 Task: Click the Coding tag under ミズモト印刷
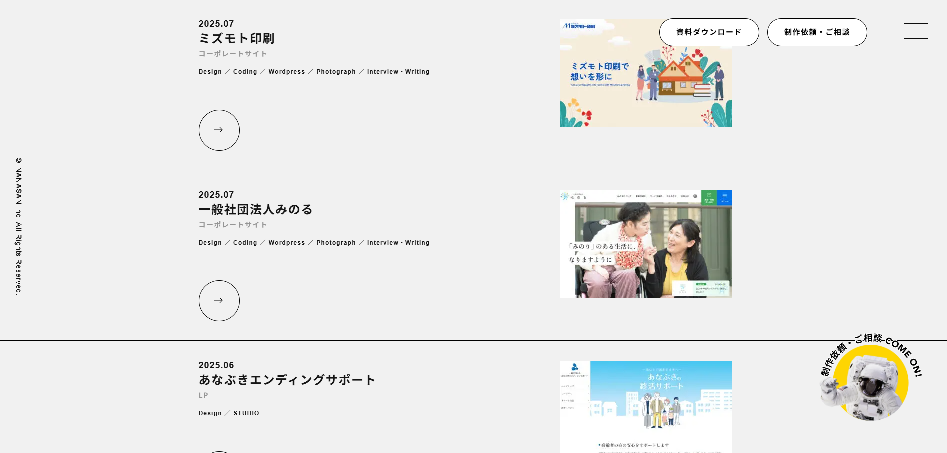coord(245,72)
